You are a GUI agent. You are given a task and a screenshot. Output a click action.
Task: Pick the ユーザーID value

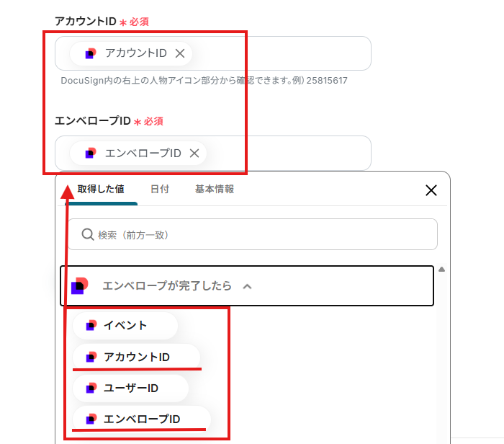pos(131,388)
